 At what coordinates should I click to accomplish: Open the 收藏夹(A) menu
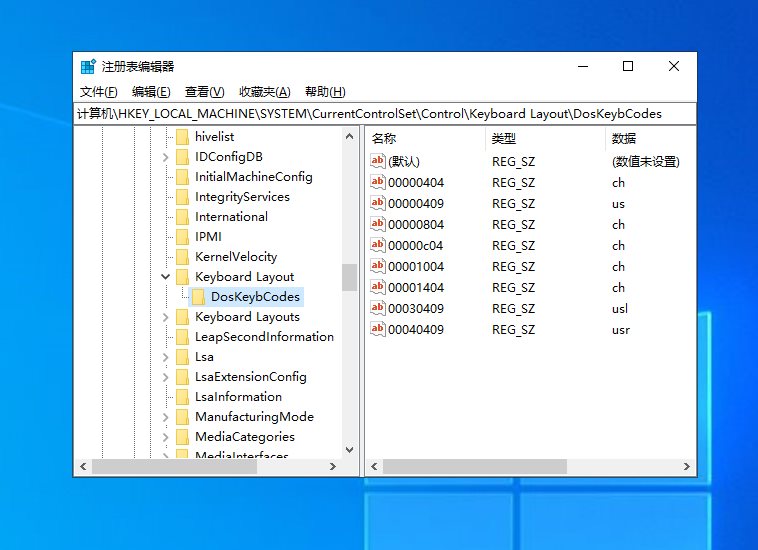264,92
